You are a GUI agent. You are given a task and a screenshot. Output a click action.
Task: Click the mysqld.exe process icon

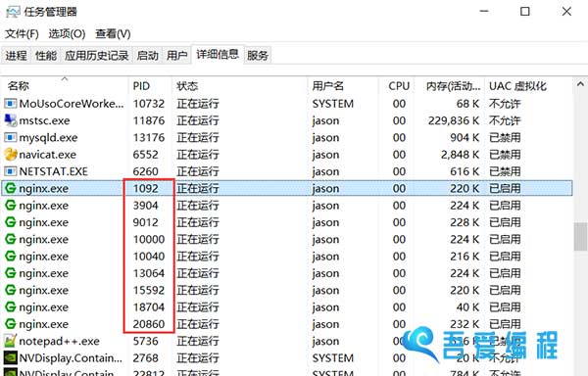pos(11,137)
